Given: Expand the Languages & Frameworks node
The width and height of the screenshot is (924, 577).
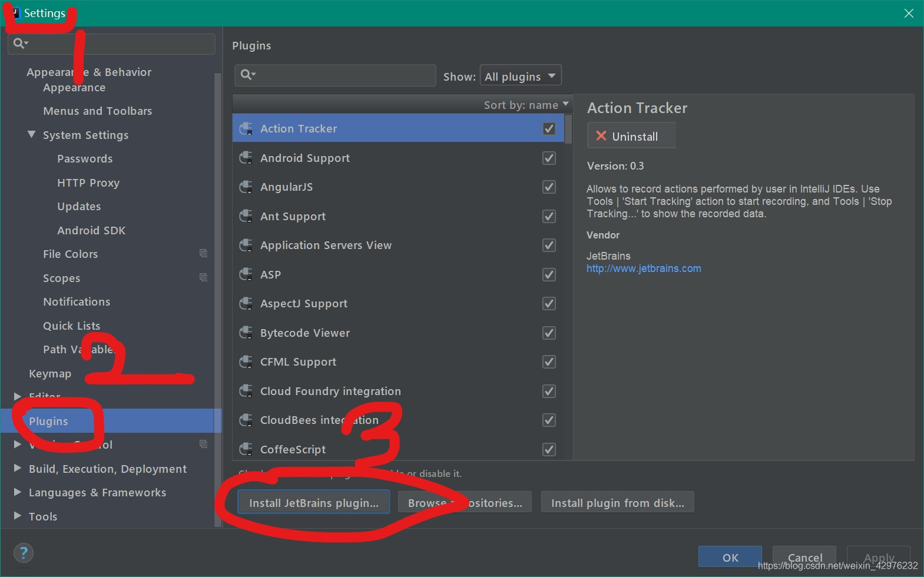Looking at the screenshot, I should pyautogui.click(x=18, y=492).
